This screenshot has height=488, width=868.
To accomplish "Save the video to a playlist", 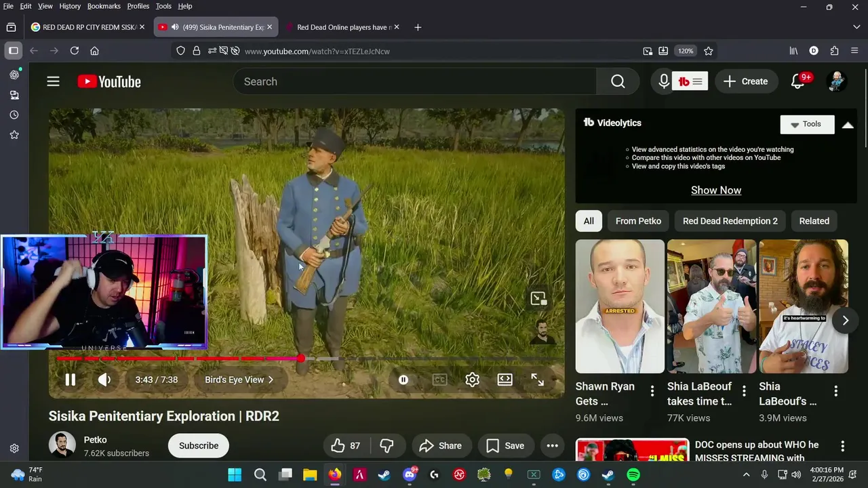I will [506, 445].
